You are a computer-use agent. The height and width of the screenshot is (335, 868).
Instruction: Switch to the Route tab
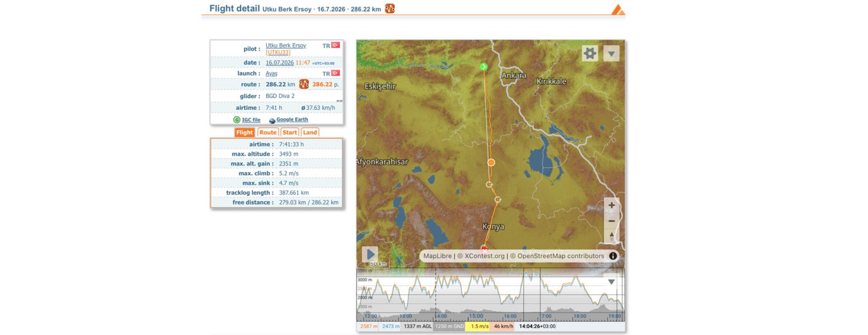tap(268, 132)
